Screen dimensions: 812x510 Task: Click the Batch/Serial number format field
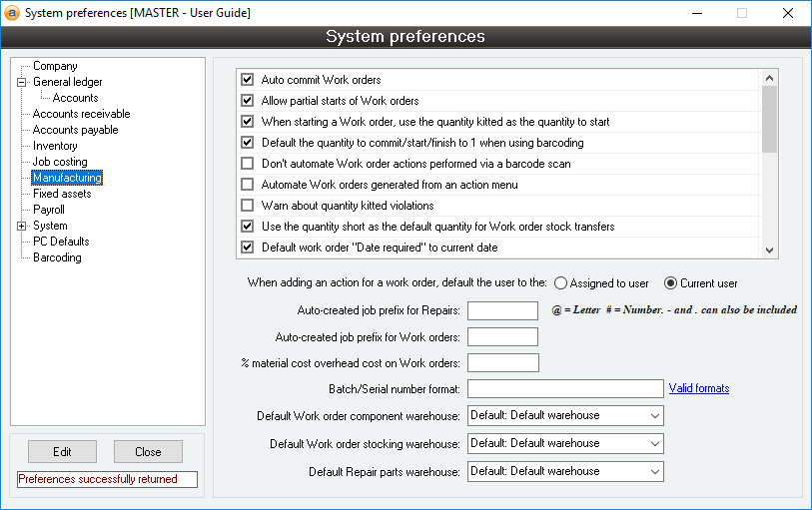[x=564, y=388]
